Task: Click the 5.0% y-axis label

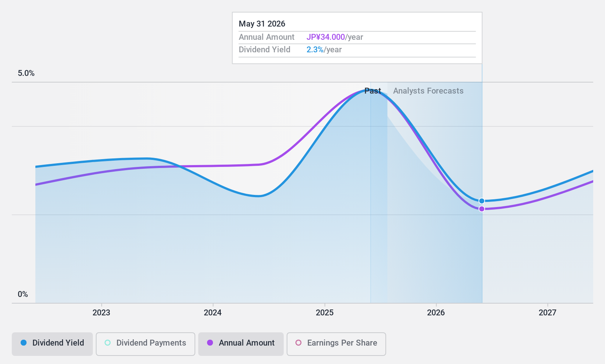Action: [x=26, y=73]
